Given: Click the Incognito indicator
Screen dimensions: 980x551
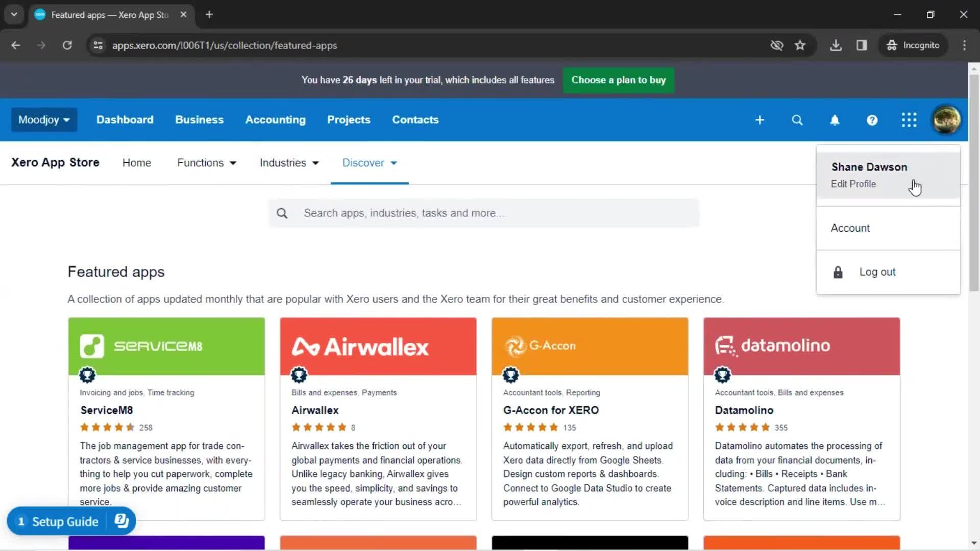Looking at the screenshot, I should 913,45.
